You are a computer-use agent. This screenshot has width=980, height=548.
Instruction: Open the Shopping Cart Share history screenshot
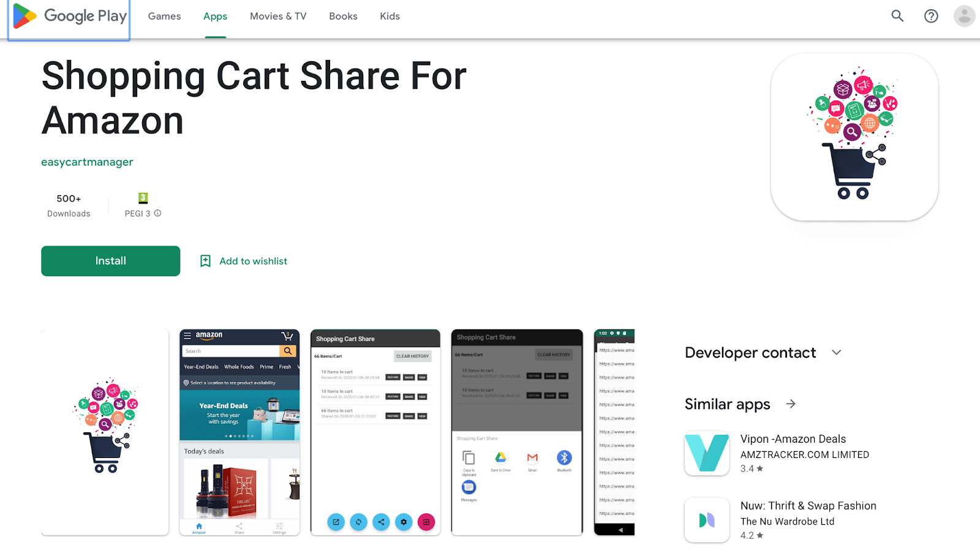point(375,432)
